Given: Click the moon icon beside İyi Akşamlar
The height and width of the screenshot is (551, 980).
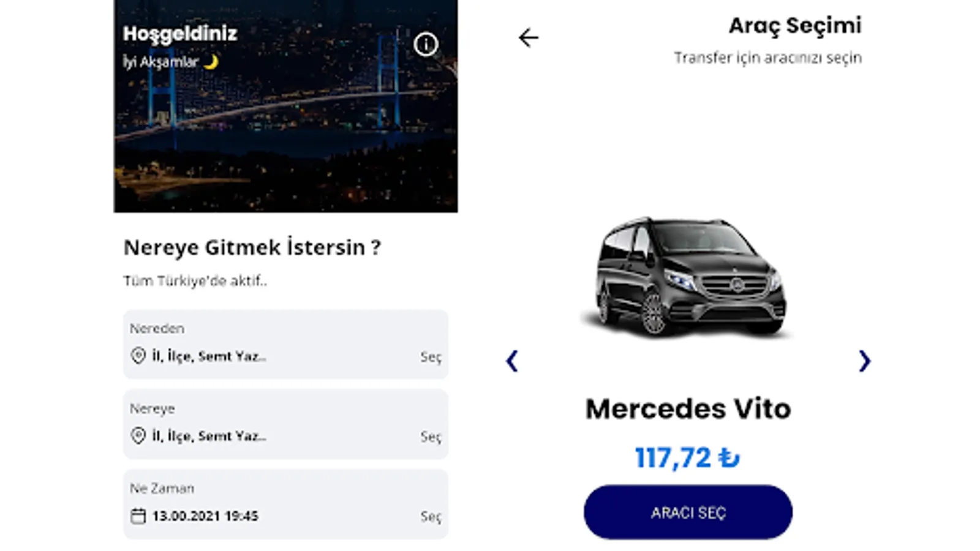Looking at the screenshot, I should click(x=211, y=62).
